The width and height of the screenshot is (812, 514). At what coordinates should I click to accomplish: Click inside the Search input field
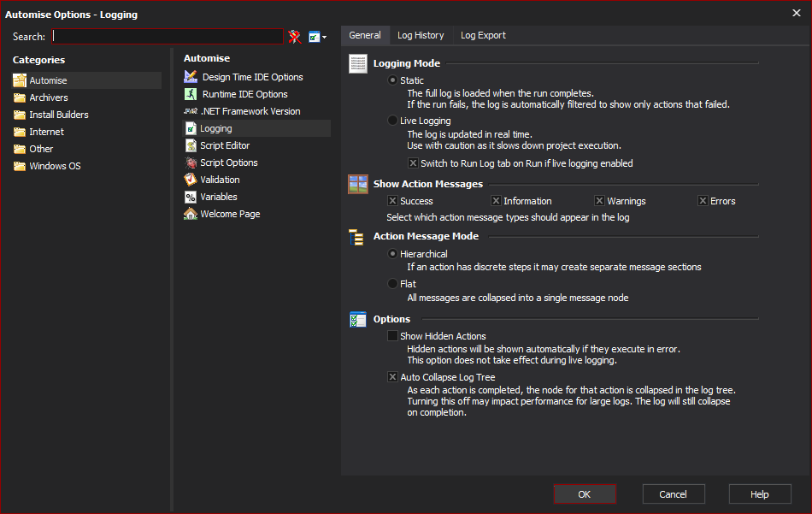point(168,36)
